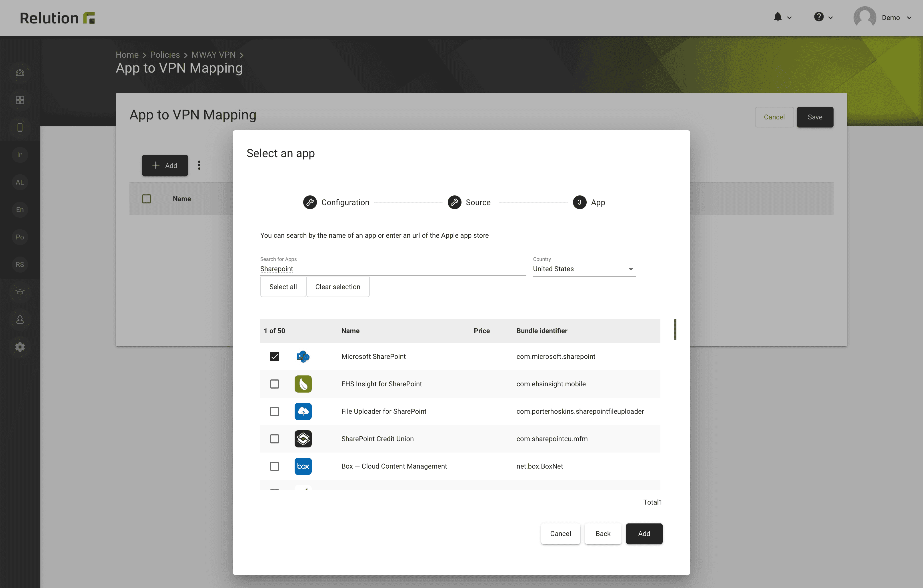923x588 pixels.
Task: Open the dashboard gauge sidebar icon
Action: [20, 73]
